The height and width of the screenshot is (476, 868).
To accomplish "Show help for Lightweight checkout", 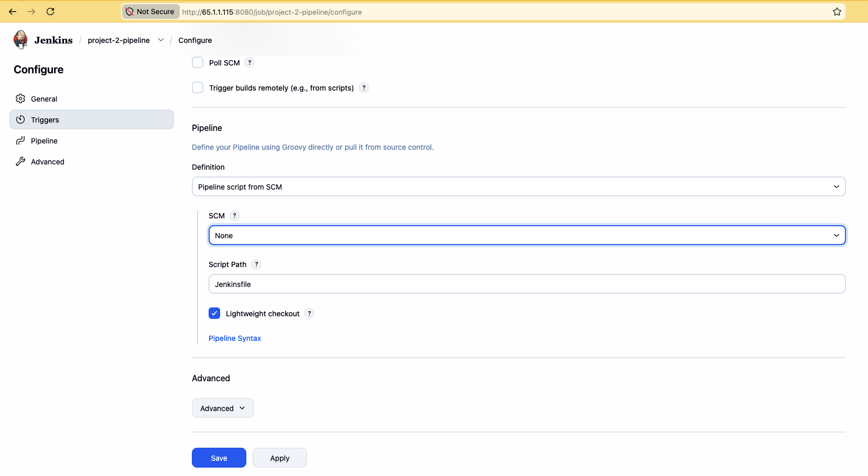I will pos(309,313).
